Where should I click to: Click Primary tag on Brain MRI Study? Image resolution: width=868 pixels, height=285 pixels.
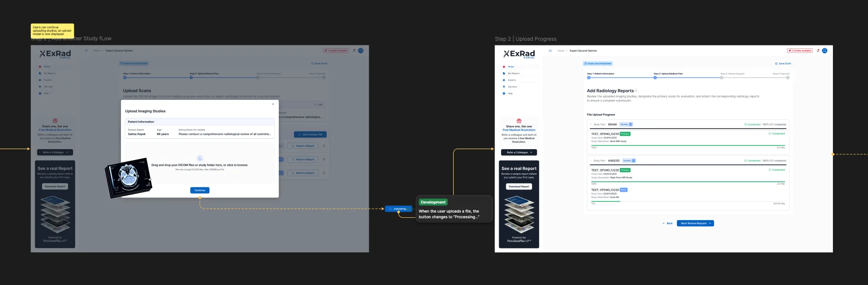(625, 134)
